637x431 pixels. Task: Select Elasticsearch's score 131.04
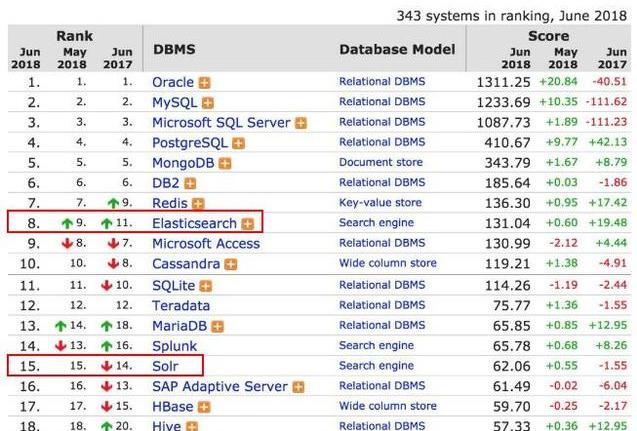tap(507, 223)
